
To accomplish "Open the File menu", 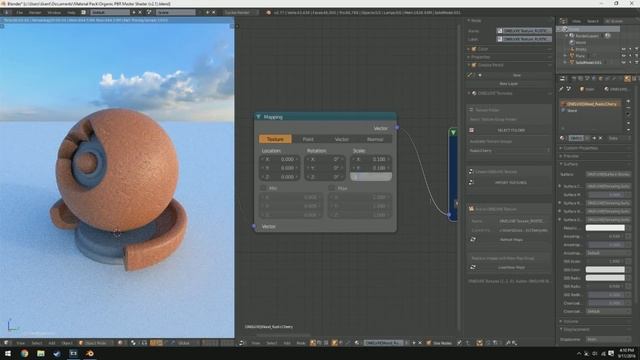I will (20, 13).
